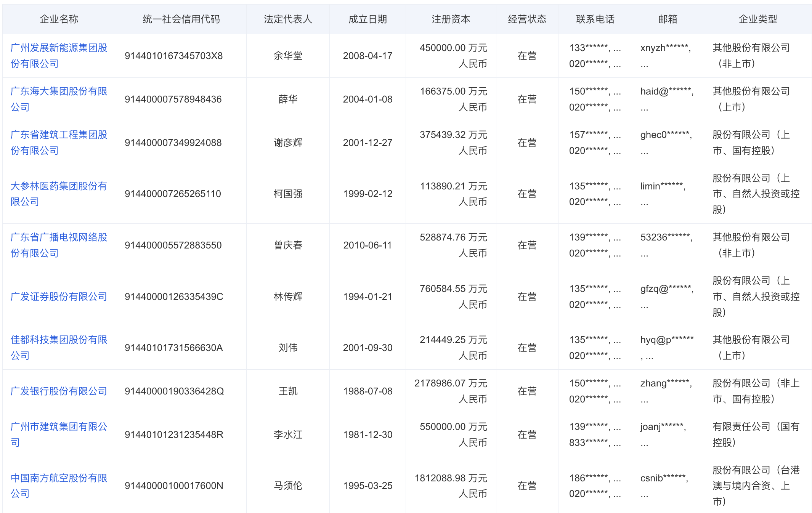Screen dimensions: 812x513
Task: Select founding date 2001-09-30
Action: point(367,348)
